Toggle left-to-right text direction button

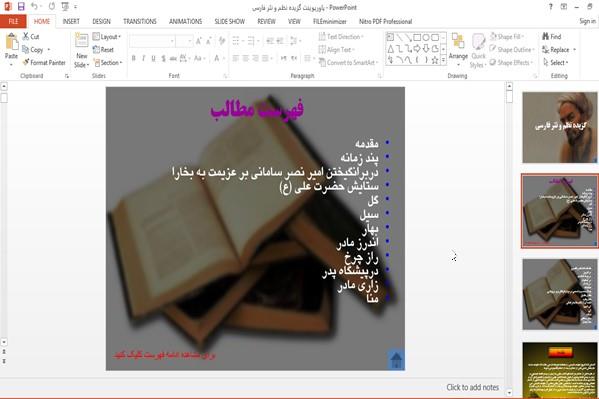click(283, 58)
